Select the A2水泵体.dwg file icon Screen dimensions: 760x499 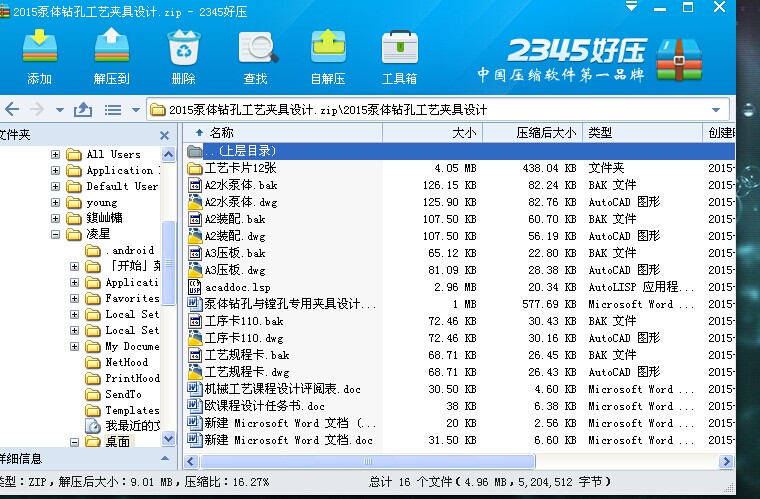tap(195, 203)
